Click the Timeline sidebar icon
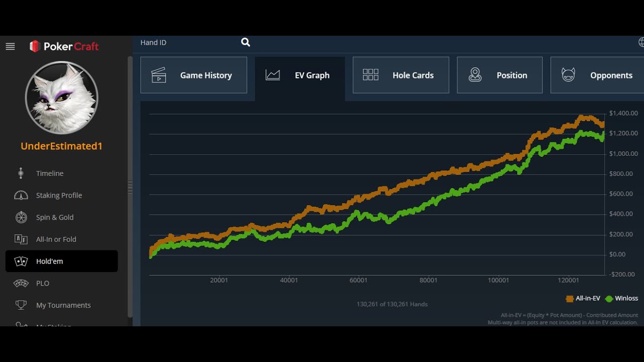The height and width of the screenshot is (362, 644). pos(21,173)
